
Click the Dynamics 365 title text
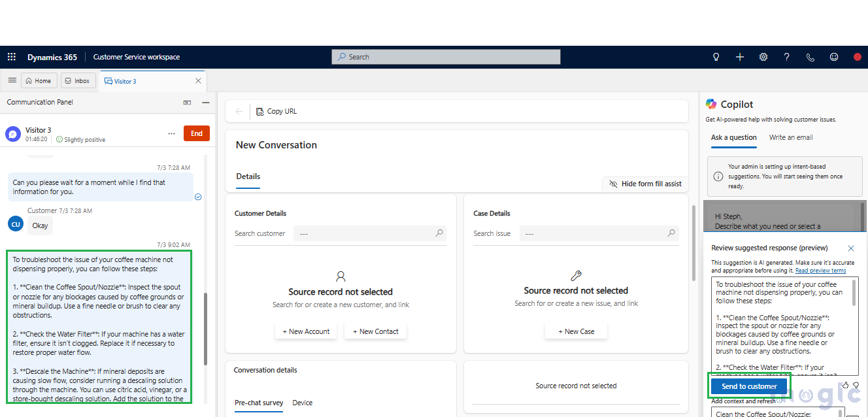point(52,57)
